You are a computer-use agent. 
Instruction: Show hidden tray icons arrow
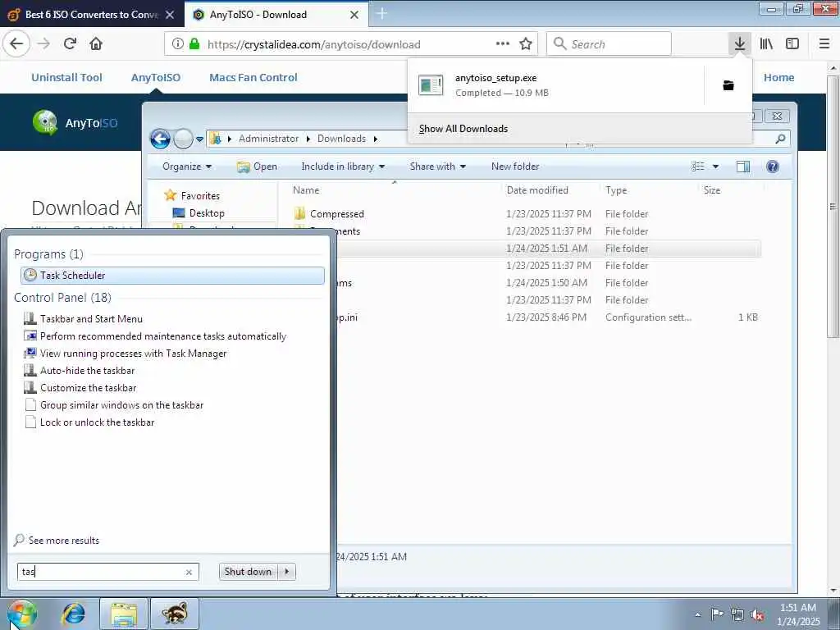tap(697, 614)
